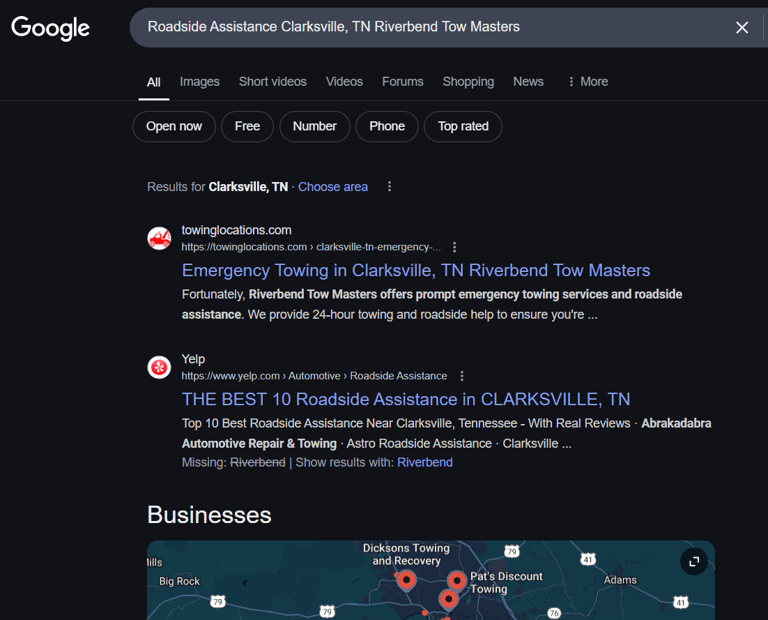Switch to the Images tab

click(x=199, y=81)
